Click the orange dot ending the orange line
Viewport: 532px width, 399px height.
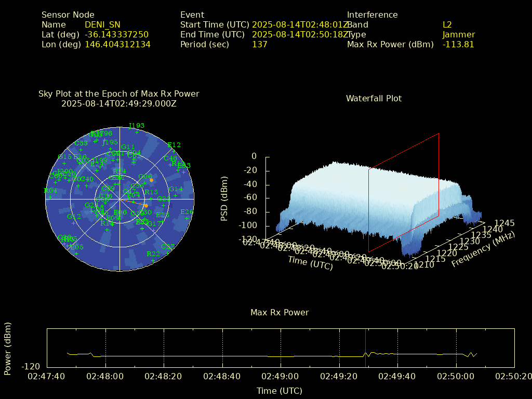tap(146, 206)
